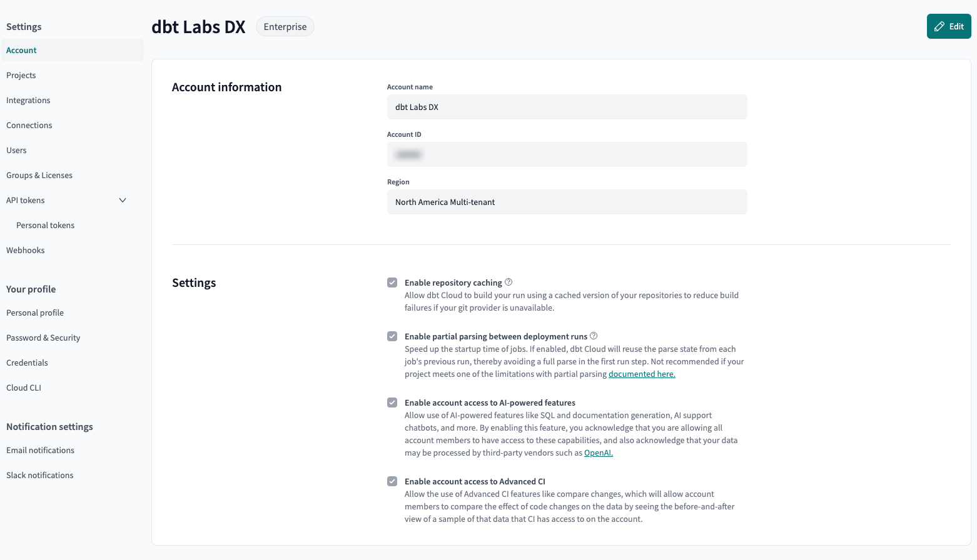
Task: Navigate to Users settings
Action: click(x=16, y=150)
